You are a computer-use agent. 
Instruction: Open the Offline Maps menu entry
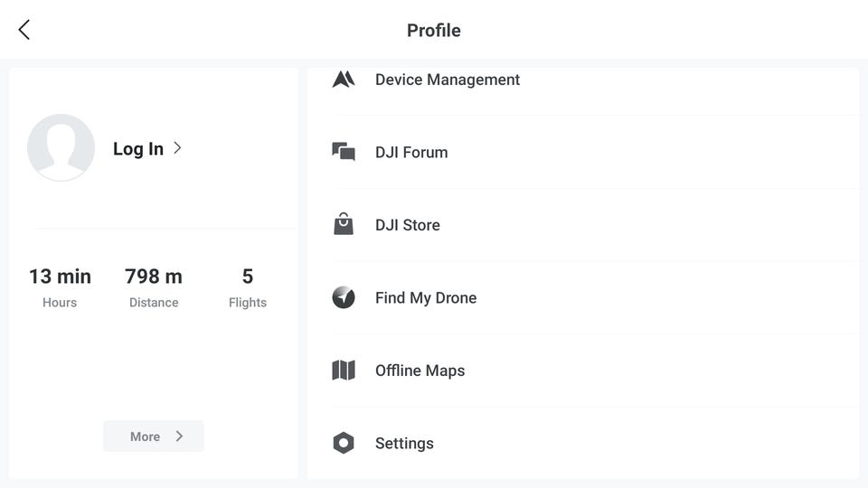click(595, 371)
